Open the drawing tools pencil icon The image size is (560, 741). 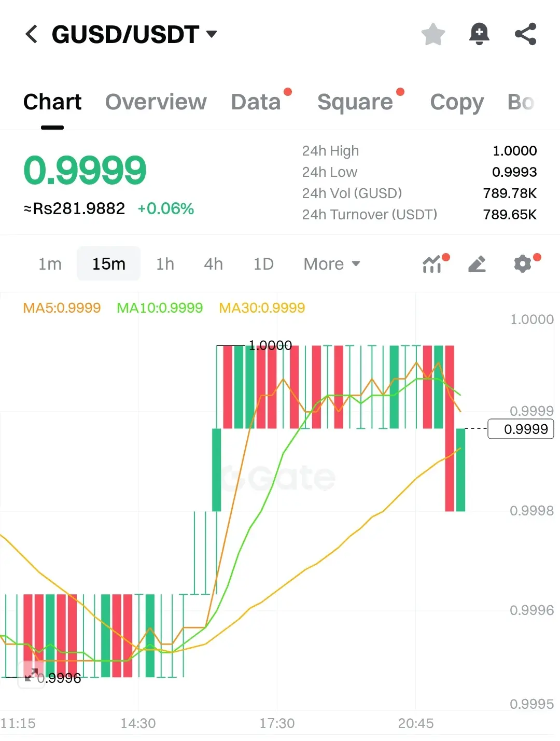coord(477,264)
